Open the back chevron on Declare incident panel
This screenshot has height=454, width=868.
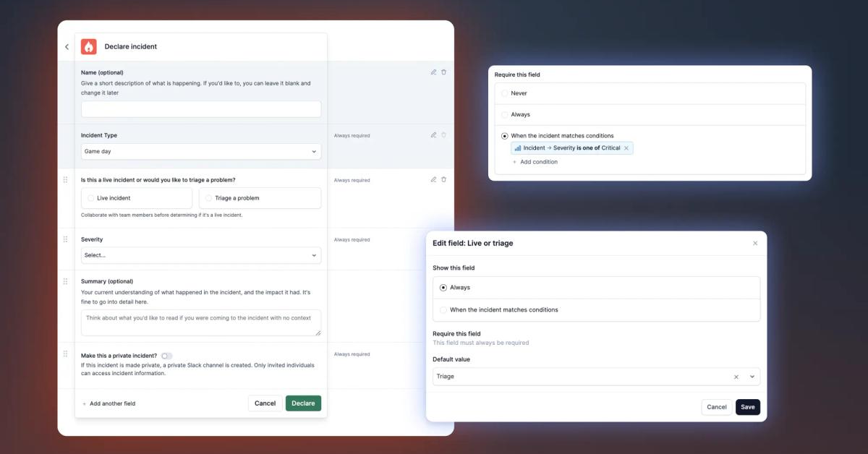[67, 46]
